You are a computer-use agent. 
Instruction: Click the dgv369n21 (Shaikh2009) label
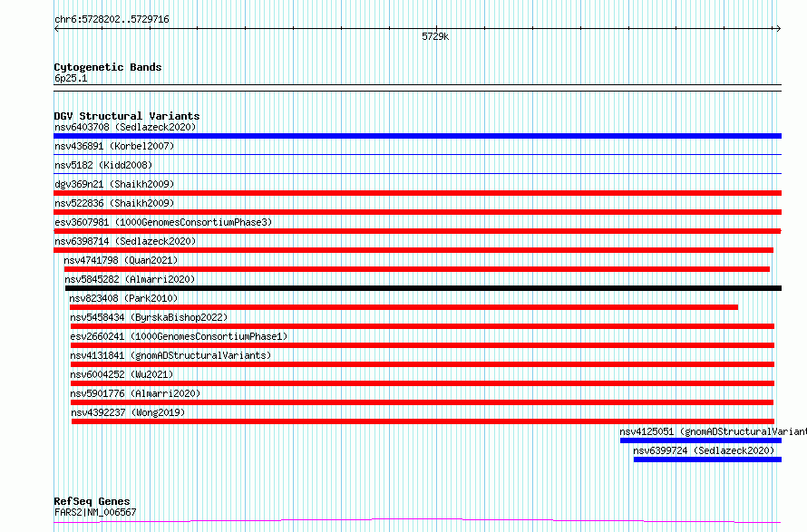point(114,184)
